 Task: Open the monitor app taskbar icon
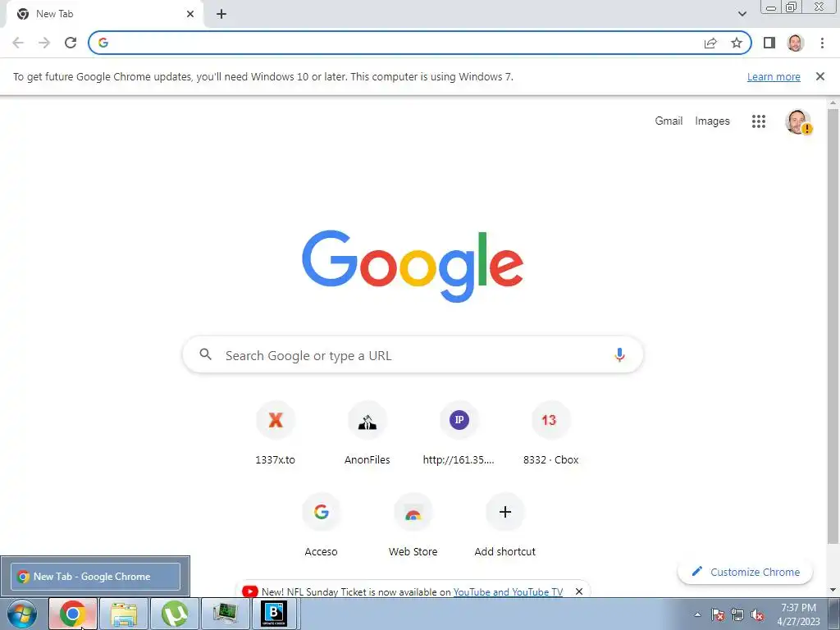click(x=226, y=614)
